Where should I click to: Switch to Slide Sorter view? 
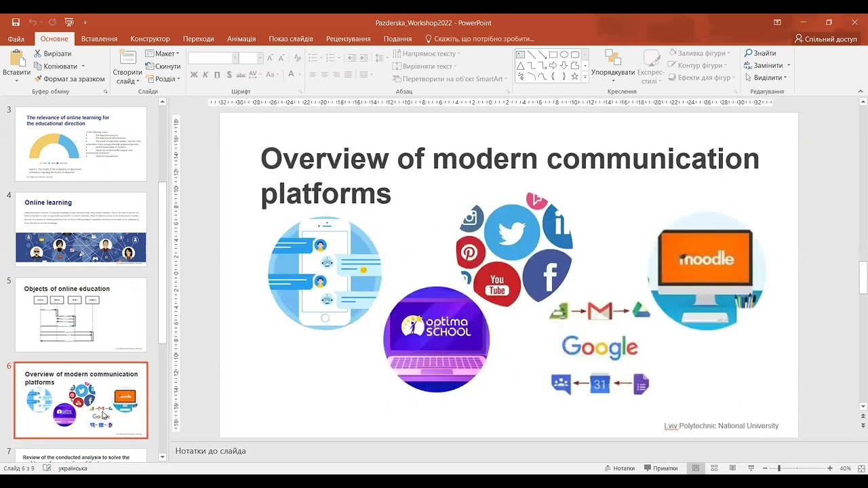[x=714, y=468]
